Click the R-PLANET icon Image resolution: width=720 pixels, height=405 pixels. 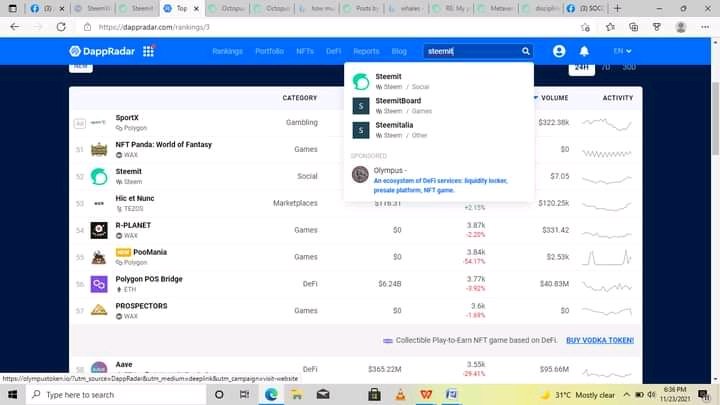99,230
